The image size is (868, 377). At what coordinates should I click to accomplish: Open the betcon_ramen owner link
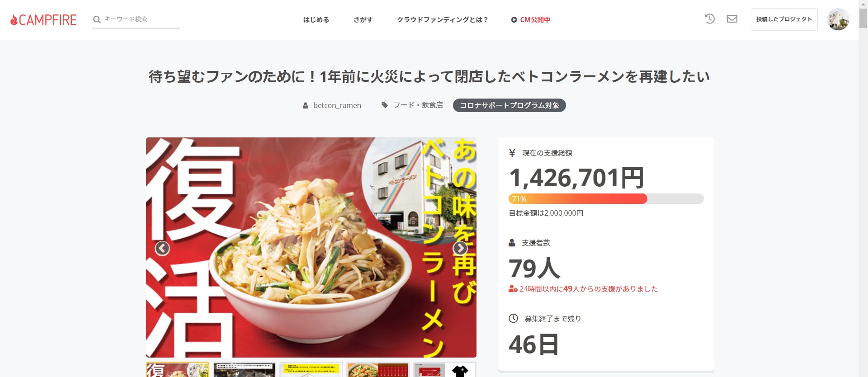tap(337, 105)
